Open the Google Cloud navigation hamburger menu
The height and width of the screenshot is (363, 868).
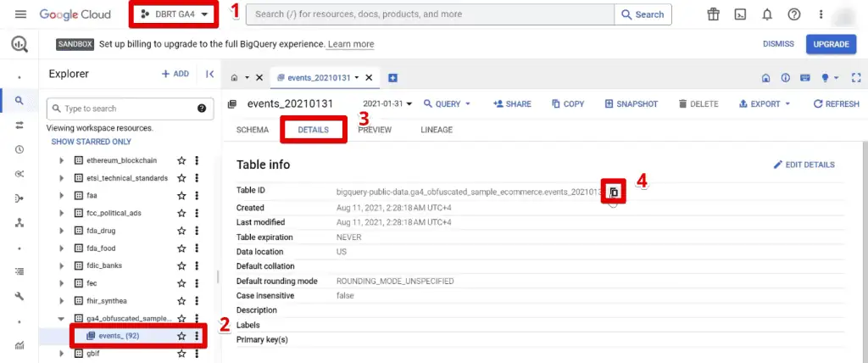(x=20, y=14)
